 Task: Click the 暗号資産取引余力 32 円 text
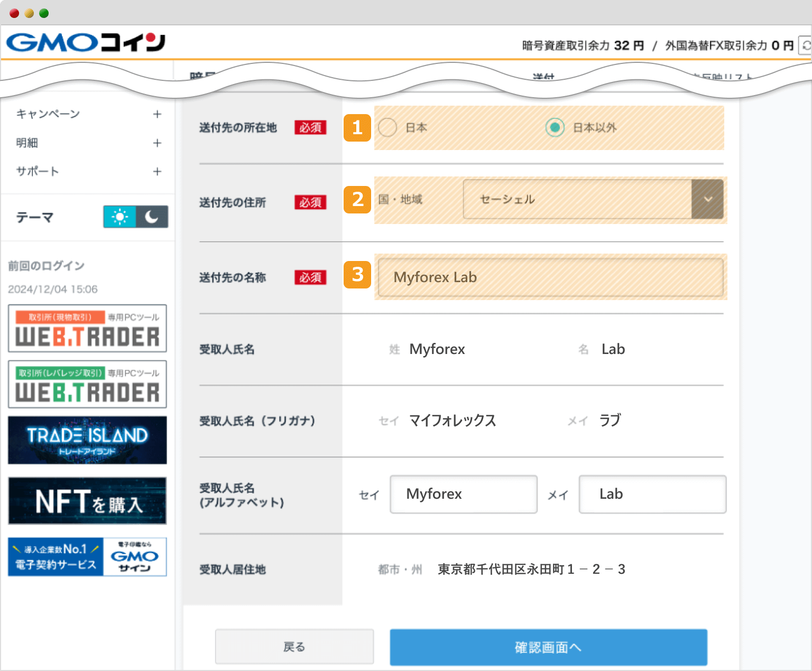583,45
